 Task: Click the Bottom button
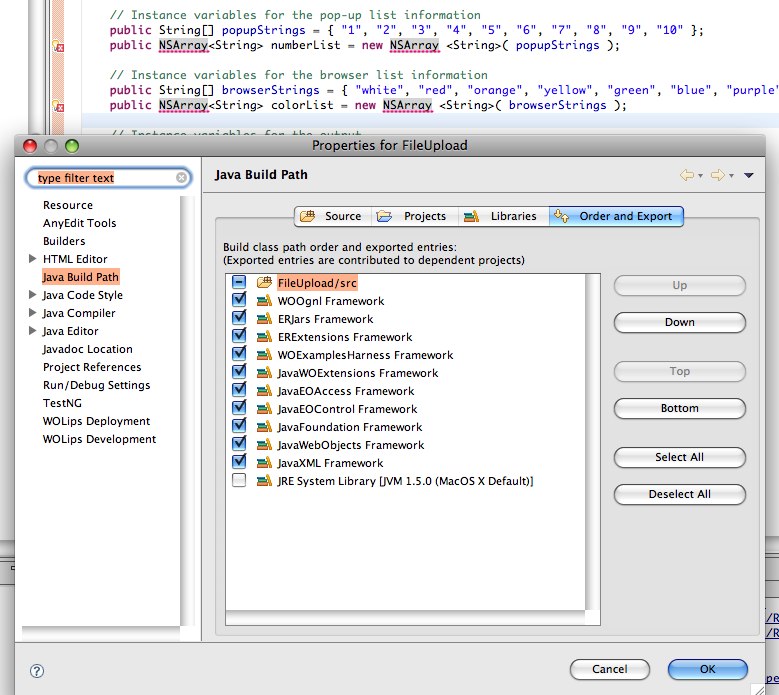[680, 408]
